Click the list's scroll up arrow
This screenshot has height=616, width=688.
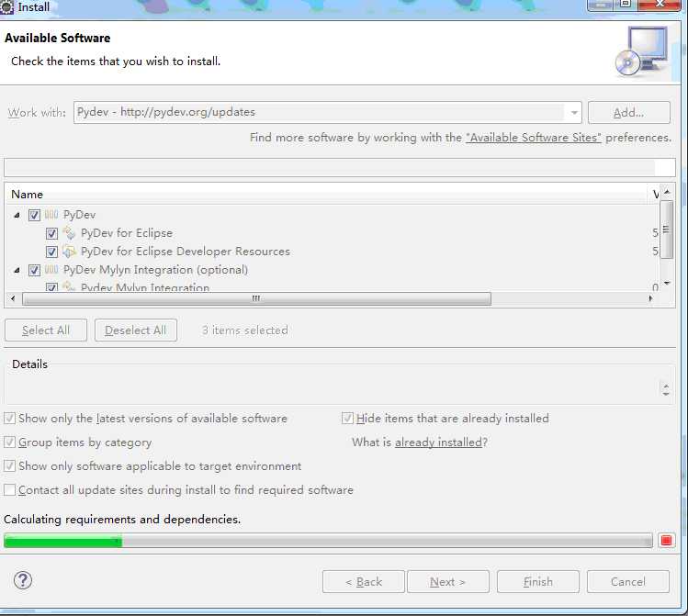(x=667, y=192)
